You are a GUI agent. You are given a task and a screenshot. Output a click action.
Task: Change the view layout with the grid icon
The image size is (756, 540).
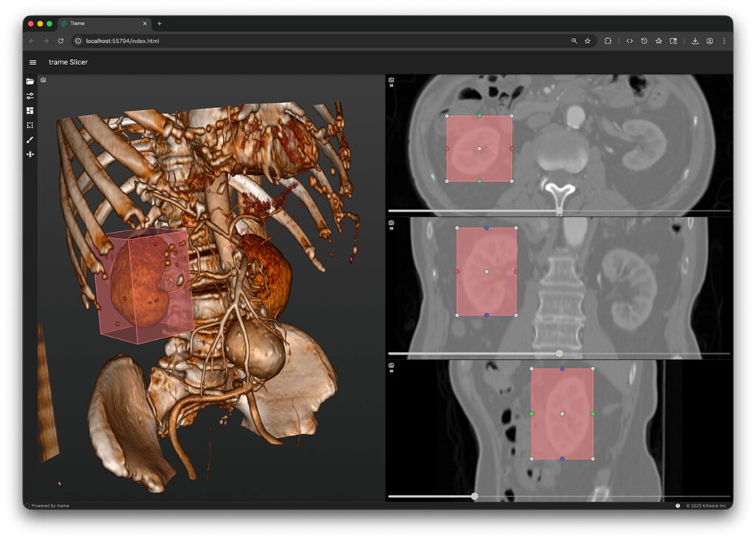tap(30, 111)
